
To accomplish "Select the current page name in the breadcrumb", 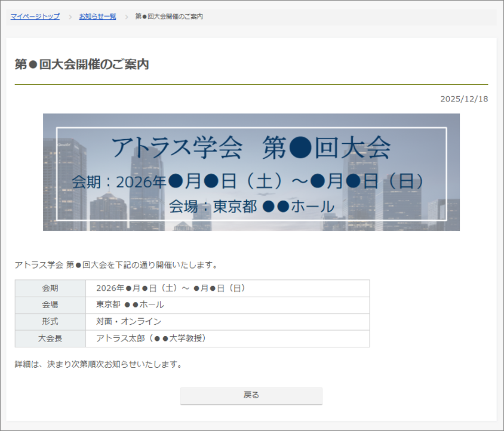I will [x=169, y=17].
